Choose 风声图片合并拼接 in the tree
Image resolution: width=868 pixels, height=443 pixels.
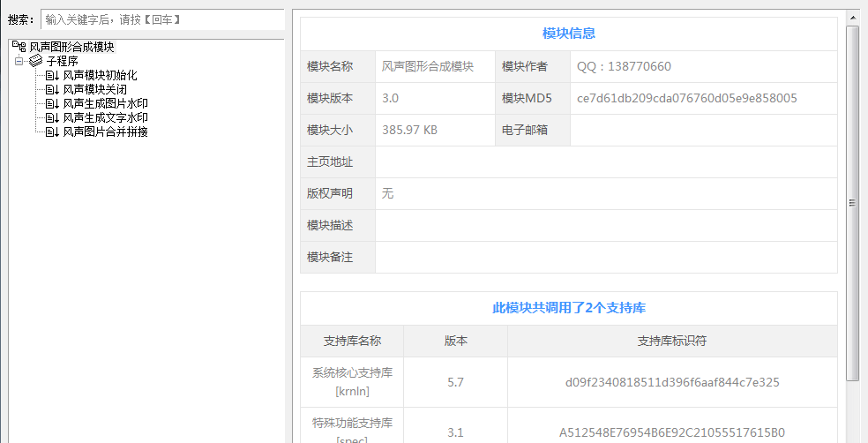pyautogui.click(x=105, y=132)
